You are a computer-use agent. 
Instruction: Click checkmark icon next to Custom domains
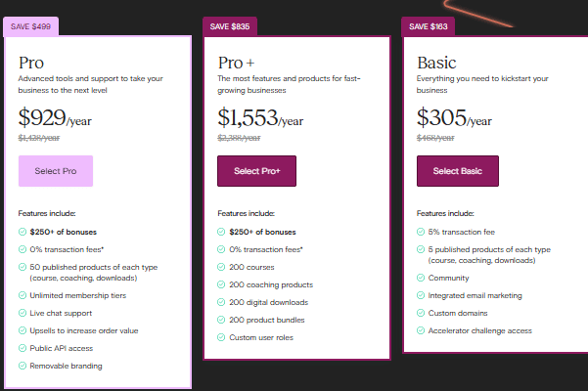point(422,313)
